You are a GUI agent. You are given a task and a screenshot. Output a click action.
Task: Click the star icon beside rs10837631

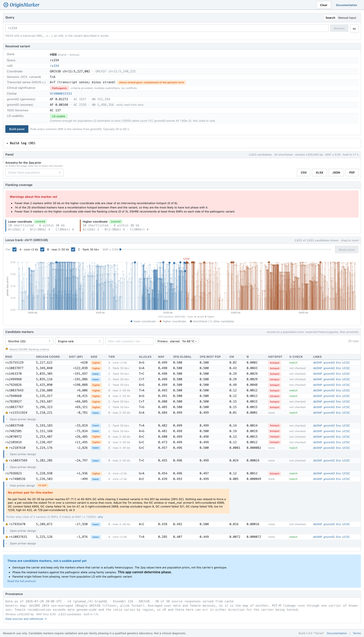[7, 537]
